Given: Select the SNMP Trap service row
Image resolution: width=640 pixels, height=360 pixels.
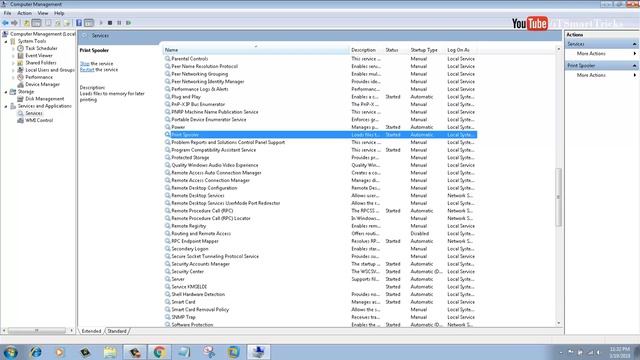Looking at the screenshot, I should pos(320,317).
